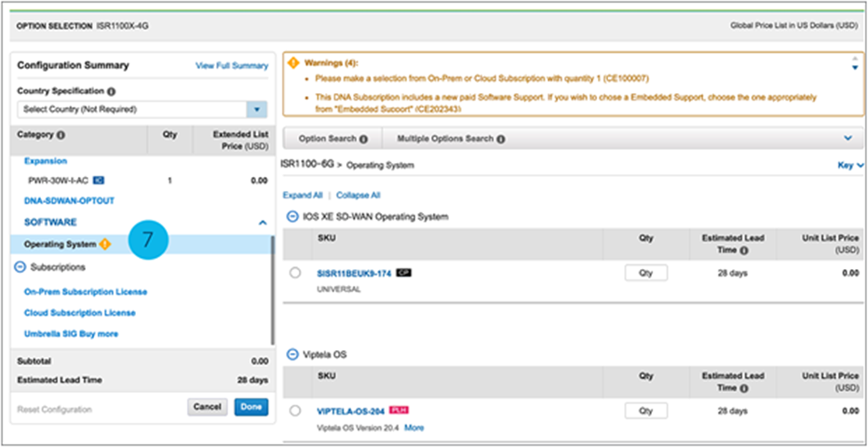
Task: Open the Select Country dropdown
Action: coord(256,110)
